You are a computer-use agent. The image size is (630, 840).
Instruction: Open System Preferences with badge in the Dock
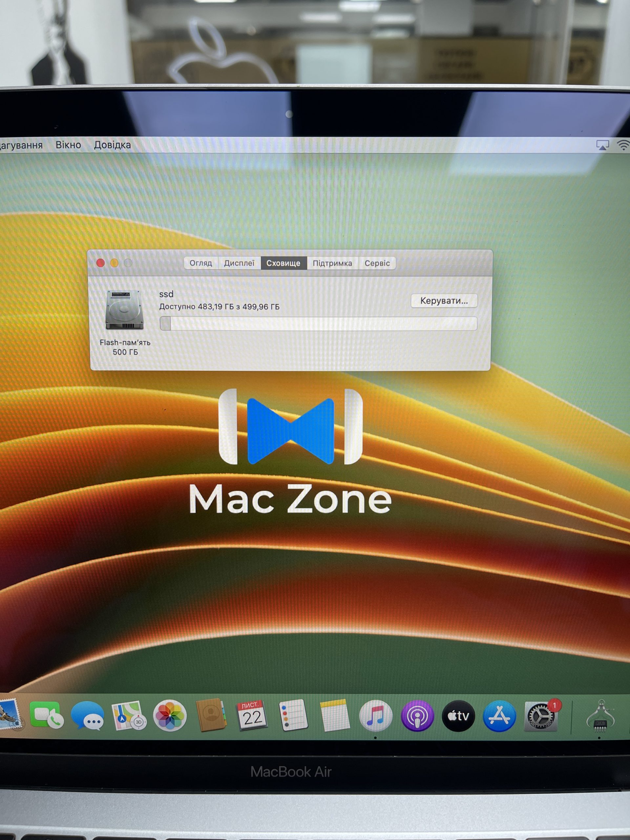pos(540,716)
